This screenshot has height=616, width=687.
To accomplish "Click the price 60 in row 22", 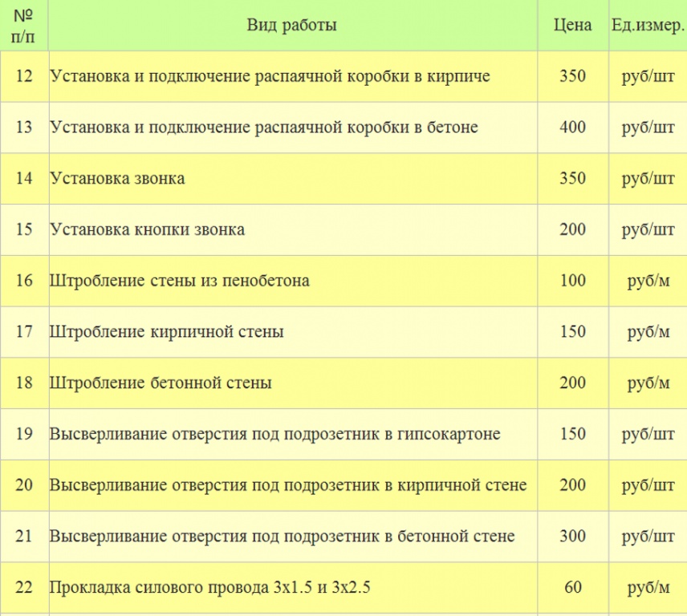I will [573, 588].
